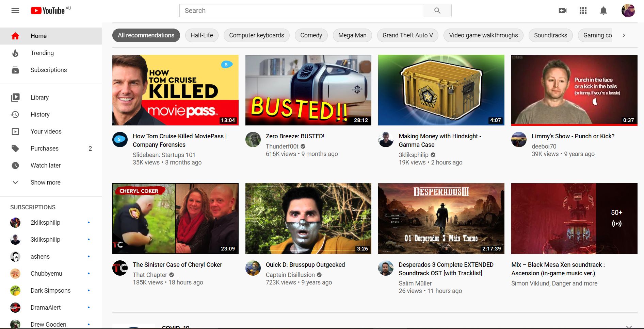The image size is (644, 329).
Task: Open the YouTube apps grid icon
Action: coord(583,11)
